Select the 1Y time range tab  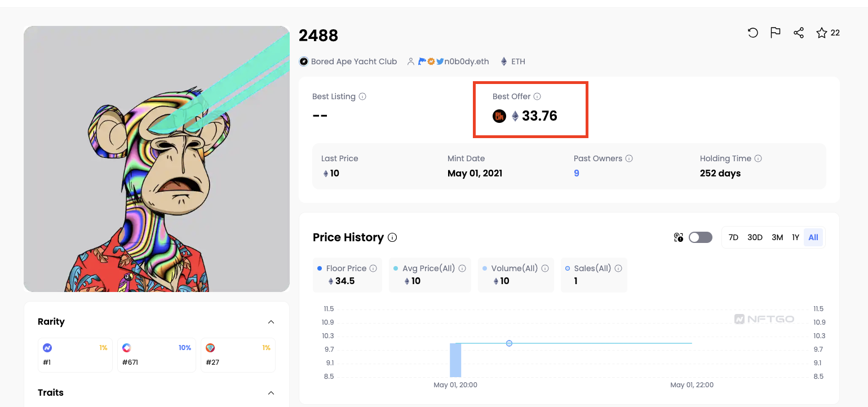pos(795,237)
